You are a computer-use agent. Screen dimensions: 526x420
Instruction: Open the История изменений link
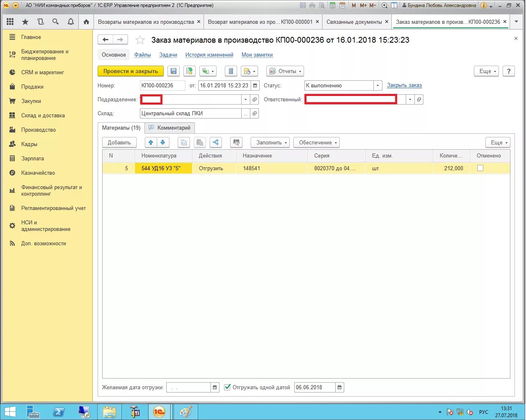click(x=209, y=55)
